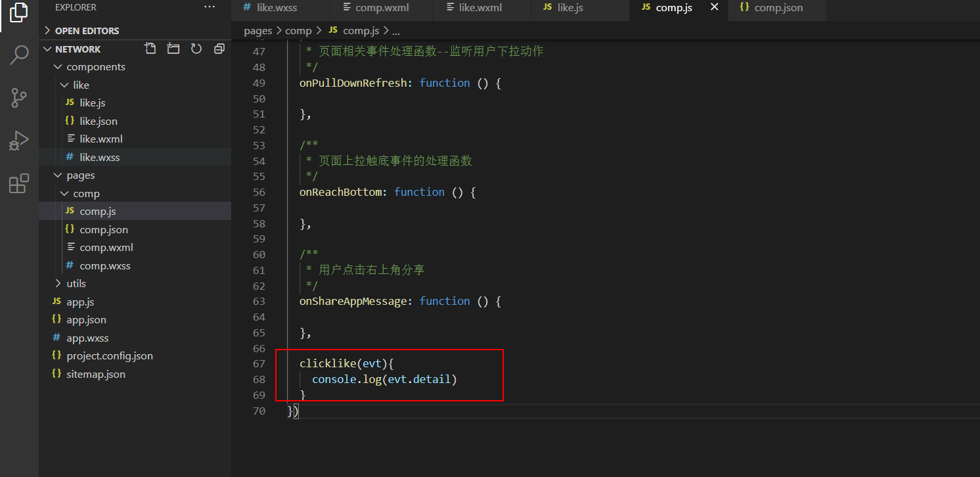Open like.wxss in the file tree

(x=135, y=157)
